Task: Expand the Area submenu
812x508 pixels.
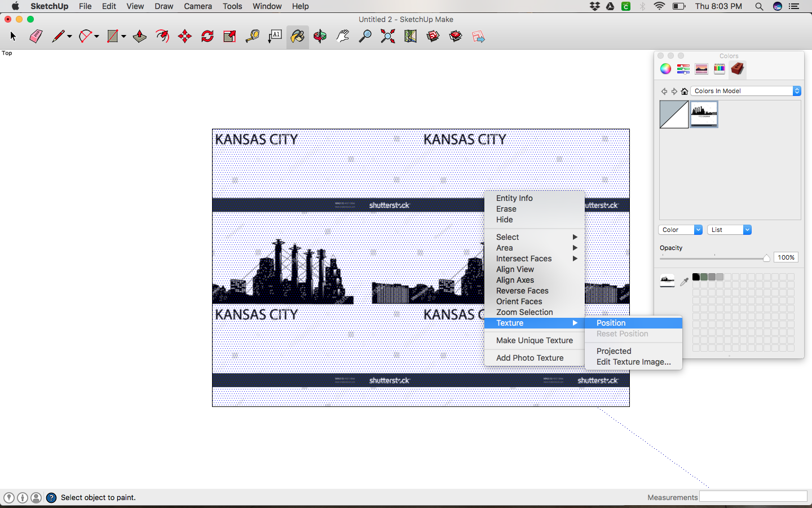Action: click(x=535, y=248)
